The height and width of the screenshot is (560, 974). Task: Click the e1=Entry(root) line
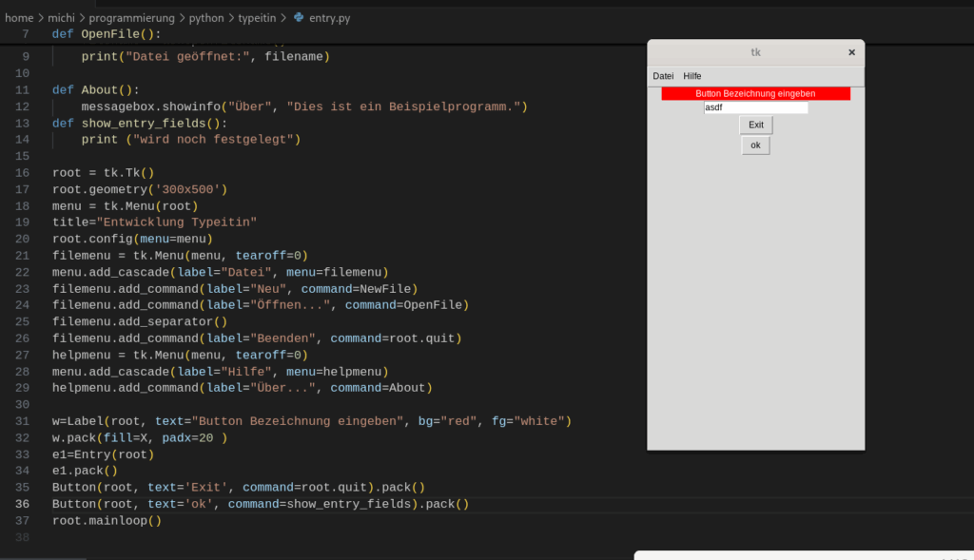tap(103, 454)
